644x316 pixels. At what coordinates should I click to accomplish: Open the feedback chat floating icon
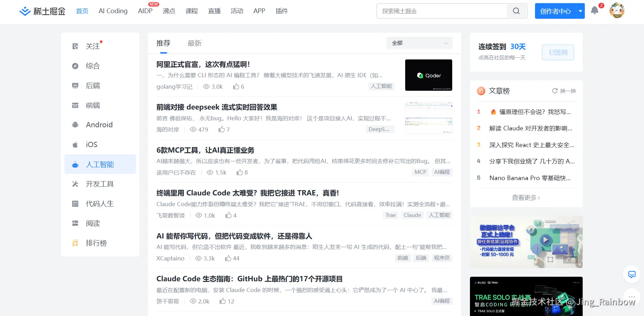point(632,275)
